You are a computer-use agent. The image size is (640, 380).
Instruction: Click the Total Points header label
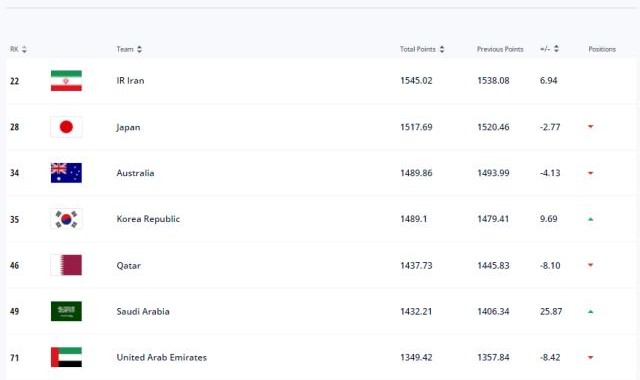click(x=418, y=49)
